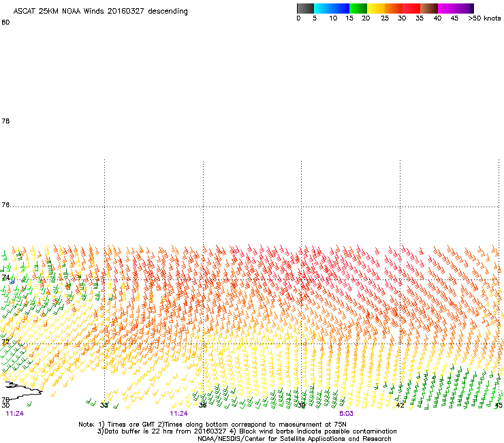Click the longitude label '39'
The height and width of the screenshot is (443, 504).
301,406
